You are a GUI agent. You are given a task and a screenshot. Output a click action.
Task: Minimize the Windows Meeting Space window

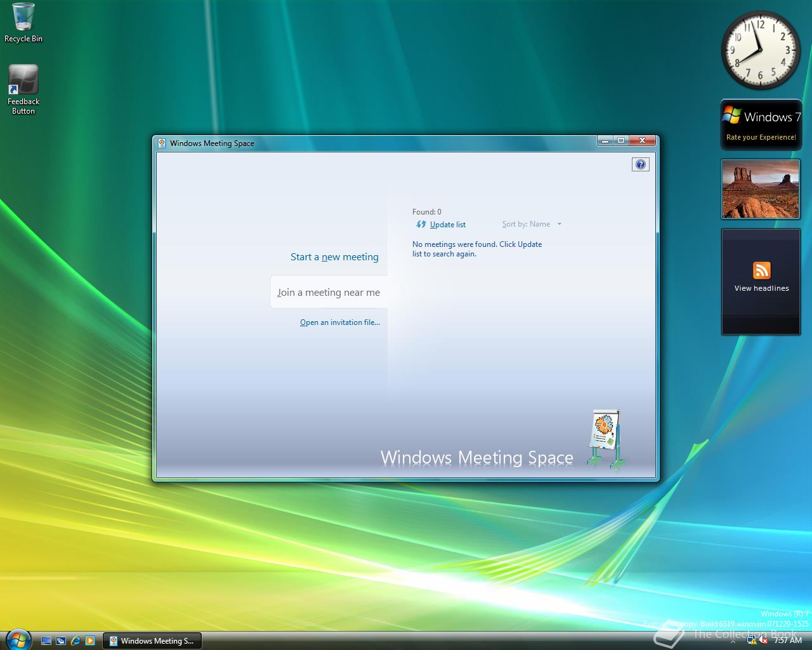605,141
